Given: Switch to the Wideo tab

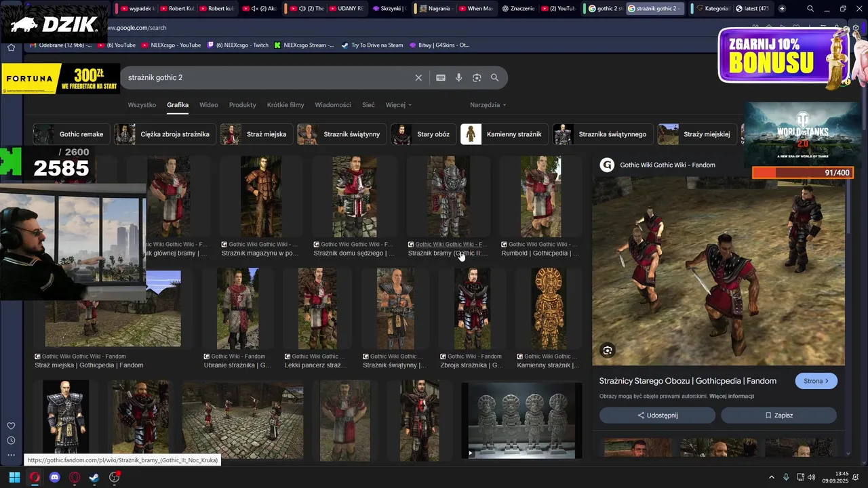Looking at the screenshot, I should point(209,105).
